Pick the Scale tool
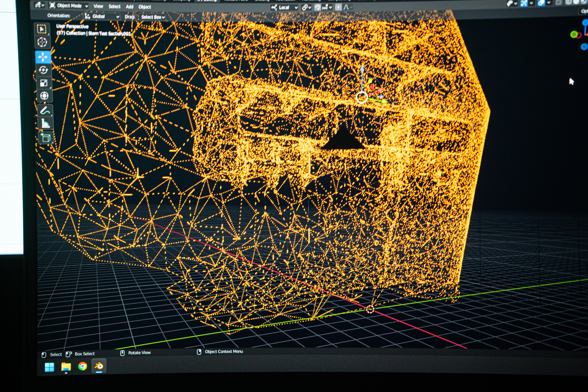 [44, 83]
